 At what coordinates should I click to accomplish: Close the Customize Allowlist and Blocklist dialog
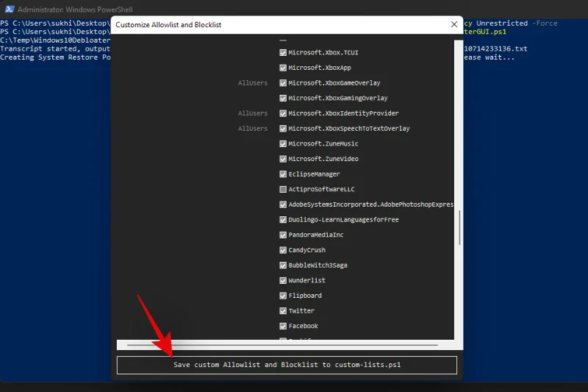click(x=453, y=24)
